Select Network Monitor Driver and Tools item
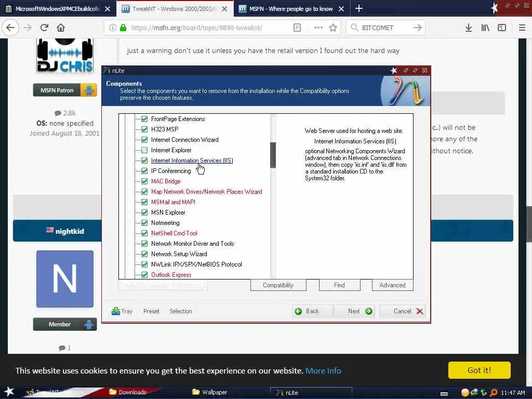This screenshot has height=399, width=532. click(x=192, y=244)
